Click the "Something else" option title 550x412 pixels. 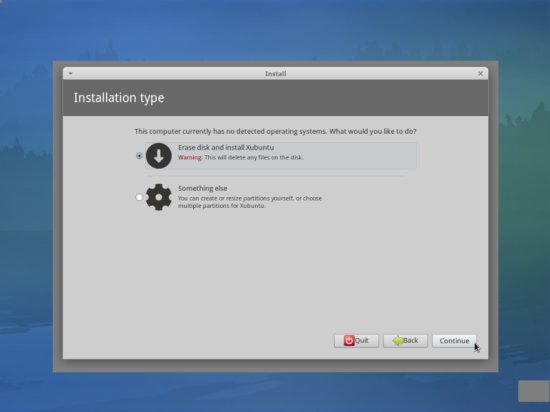[202, 188]
